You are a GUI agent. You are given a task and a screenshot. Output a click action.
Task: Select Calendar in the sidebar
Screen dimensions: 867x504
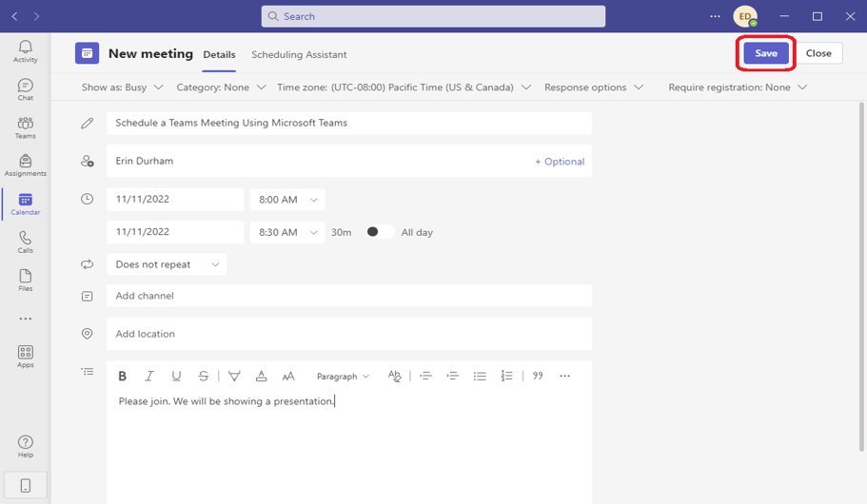tap(26, 204)
